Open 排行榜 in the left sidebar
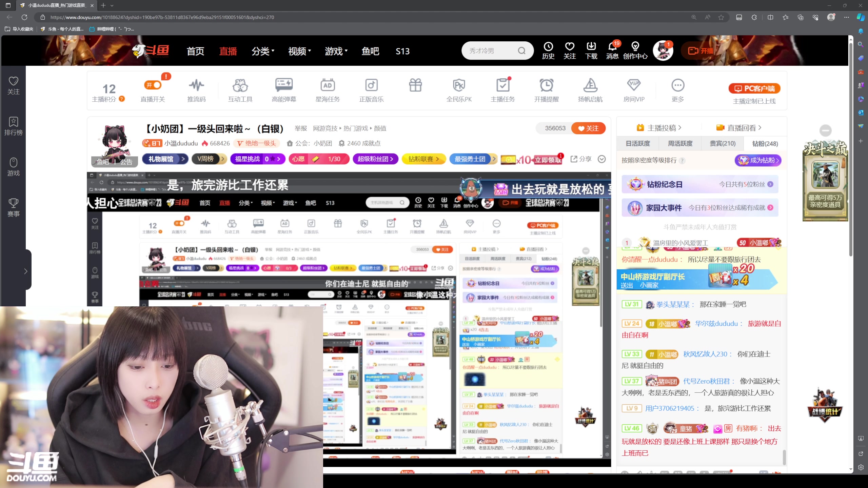The height and width of the screenshot is (488, 868). pos(13,126)
